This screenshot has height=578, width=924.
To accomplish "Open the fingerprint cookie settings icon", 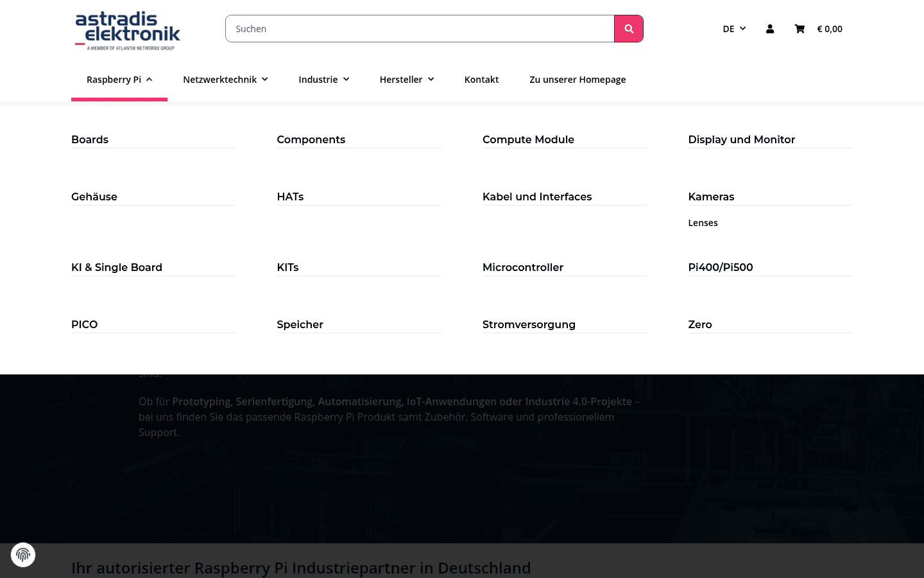I will click(23, 555).
